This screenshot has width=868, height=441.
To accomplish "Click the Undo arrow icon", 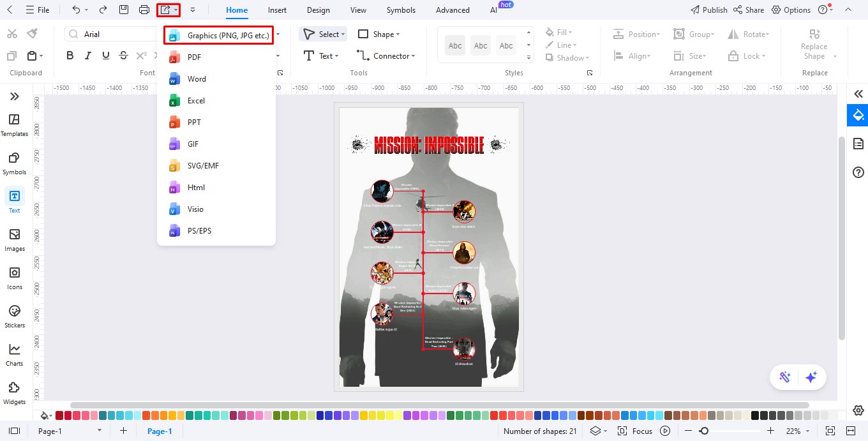I will (76, 10).
